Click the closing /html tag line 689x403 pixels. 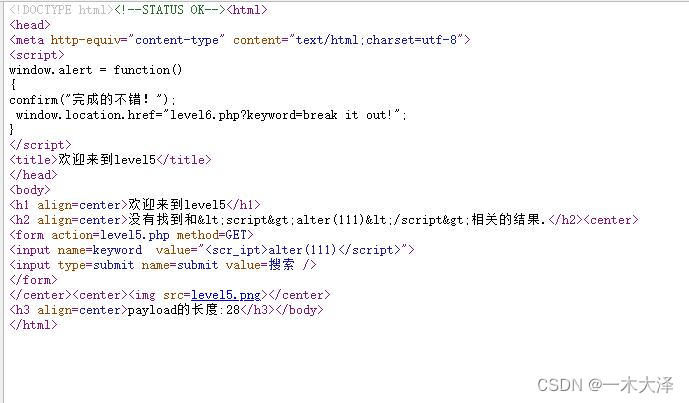coord(33,325)
